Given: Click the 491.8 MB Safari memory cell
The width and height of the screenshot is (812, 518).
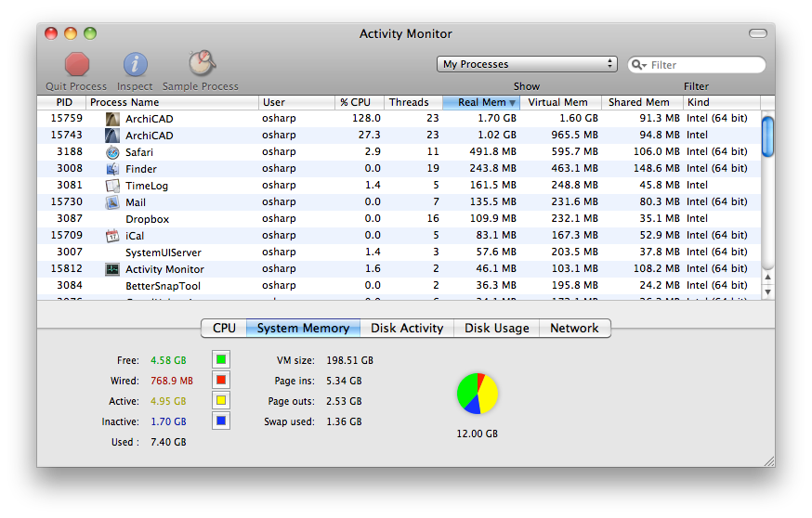Looking at the screenshot, I should pos(493,151).
